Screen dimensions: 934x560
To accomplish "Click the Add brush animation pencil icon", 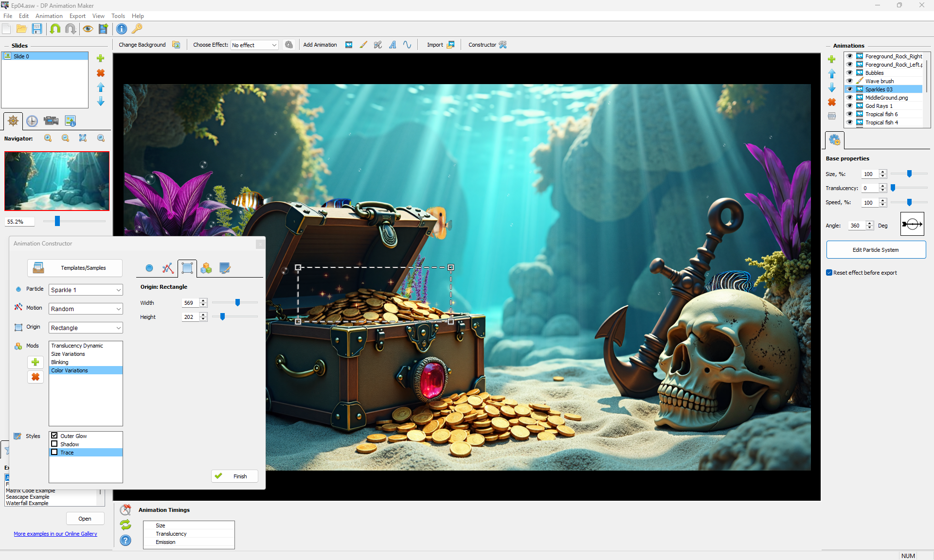I will [x=363, y=45].
